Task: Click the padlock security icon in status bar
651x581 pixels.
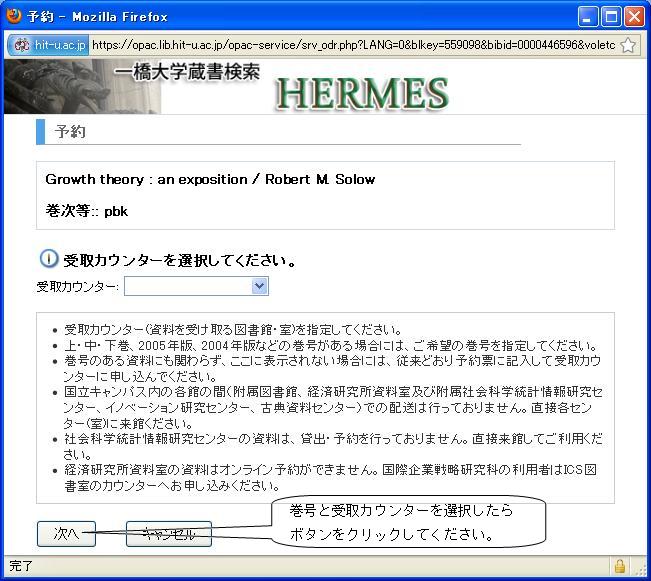Action: click(620, 566)
